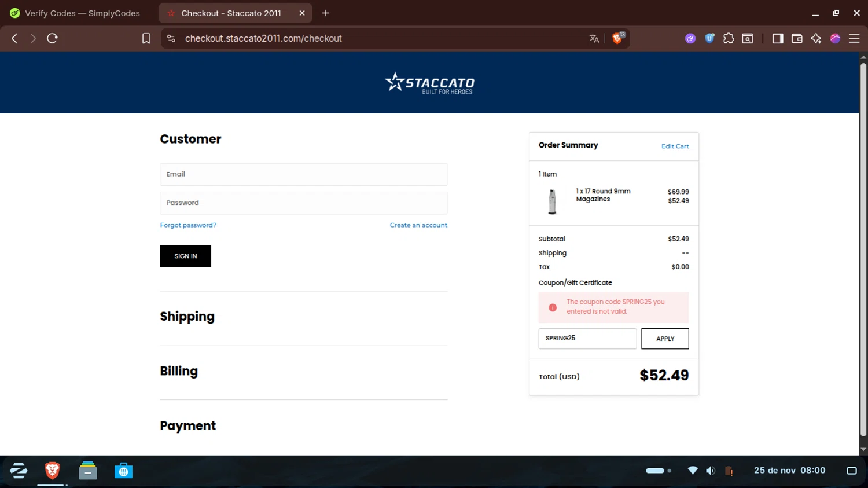Follow the Create an account link
Screen dimensions: 868x488
coord(418,225)
